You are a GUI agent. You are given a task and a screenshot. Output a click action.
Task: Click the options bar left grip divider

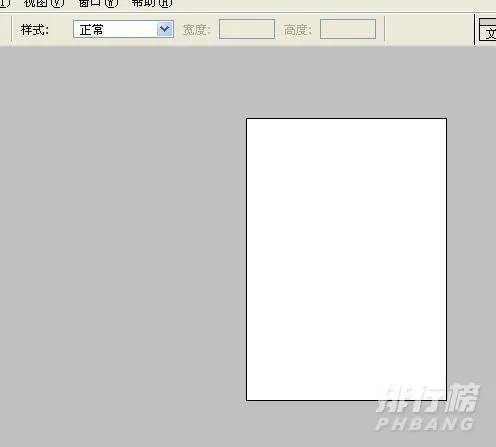[x=12, y=29]
